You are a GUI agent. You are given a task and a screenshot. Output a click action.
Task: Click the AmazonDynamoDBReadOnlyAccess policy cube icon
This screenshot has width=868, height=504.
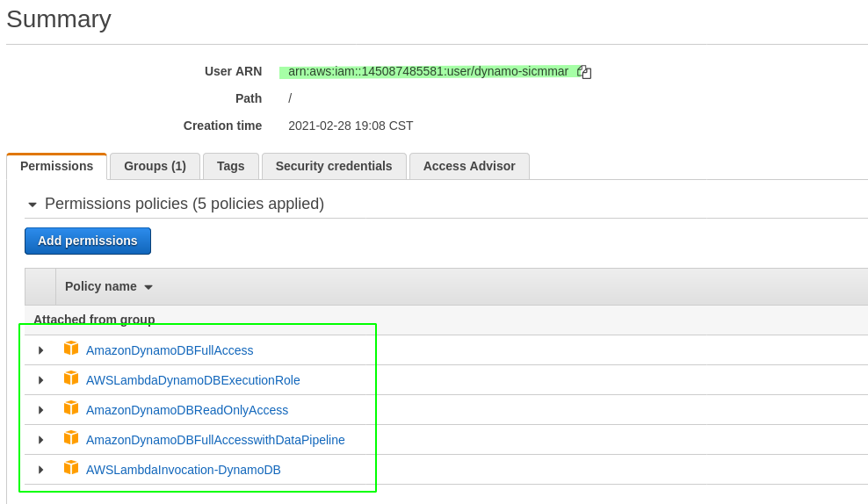71,407
